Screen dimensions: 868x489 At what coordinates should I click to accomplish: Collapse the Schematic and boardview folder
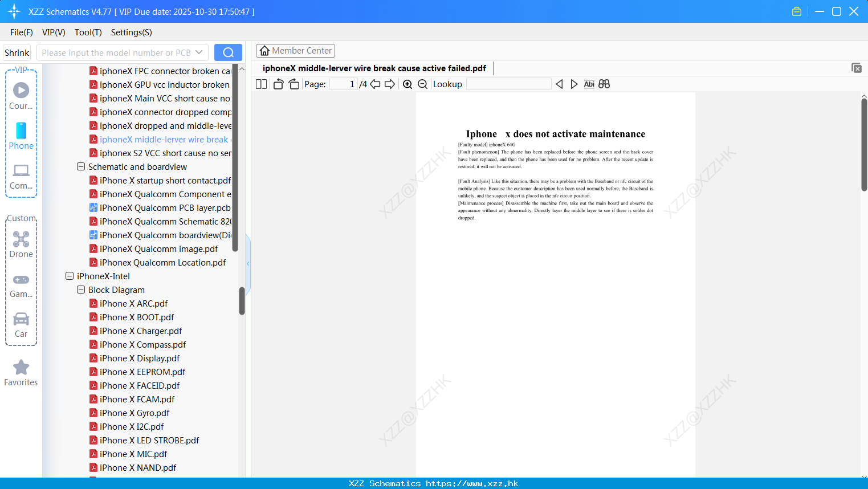(81, 166)
